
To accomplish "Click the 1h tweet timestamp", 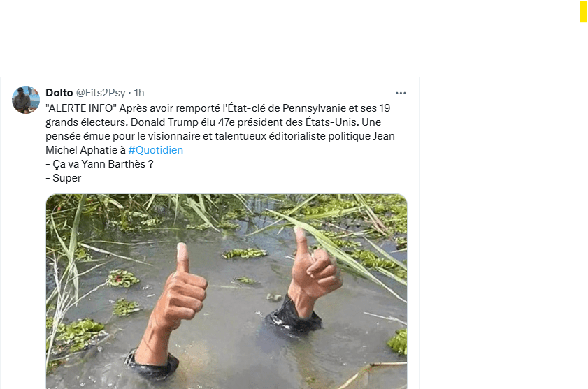I will click(139, 93).
